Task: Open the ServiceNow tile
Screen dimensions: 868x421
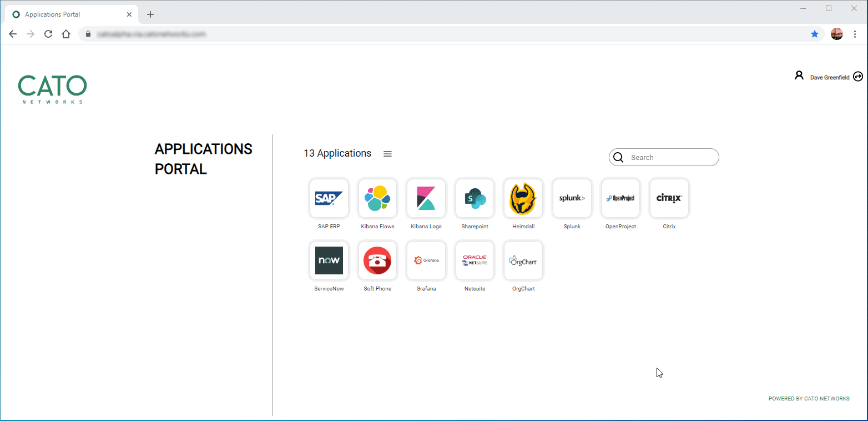Action: (x=329, y=260)
